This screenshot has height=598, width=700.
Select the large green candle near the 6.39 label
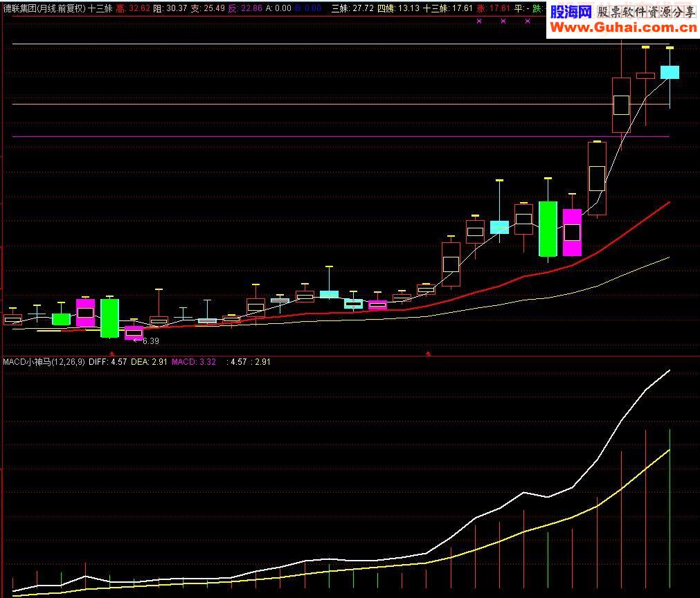[109, 318]
